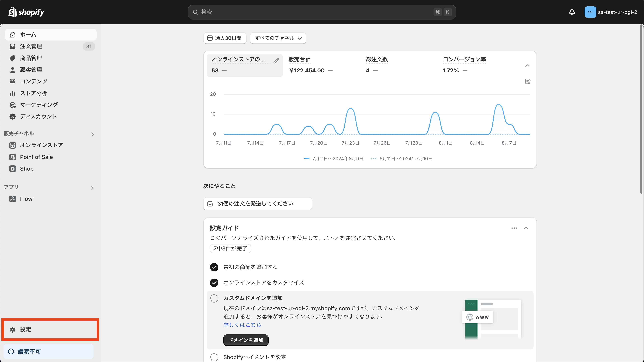Open the report view icon above chart
Screen dimensions: 644x362
tap(527, 82)
